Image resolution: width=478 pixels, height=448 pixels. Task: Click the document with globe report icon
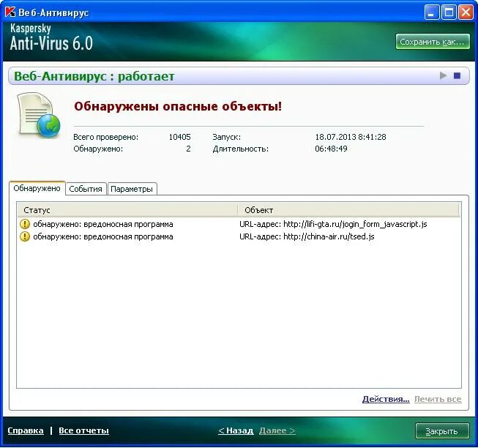[x=39, y=116]
